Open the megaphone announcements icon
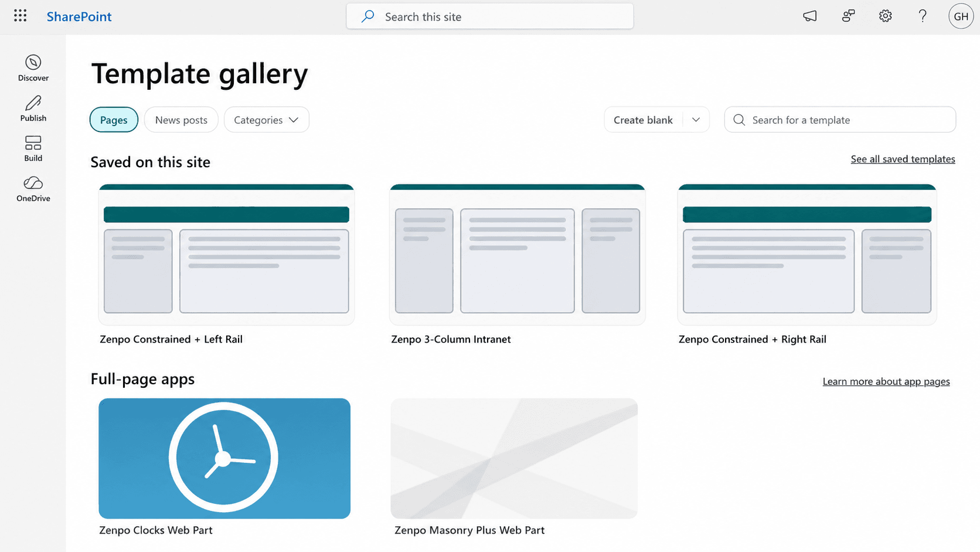 click(x=809, y=16)
